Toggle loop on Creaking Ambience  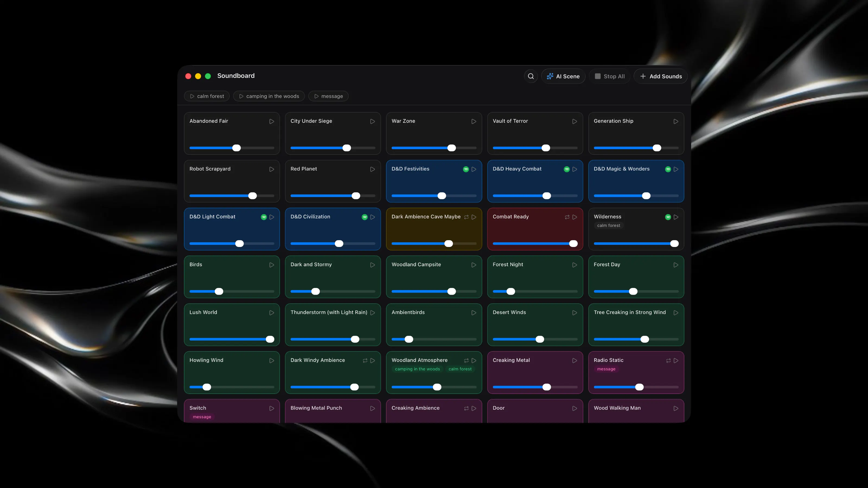(x=466, y=408)
